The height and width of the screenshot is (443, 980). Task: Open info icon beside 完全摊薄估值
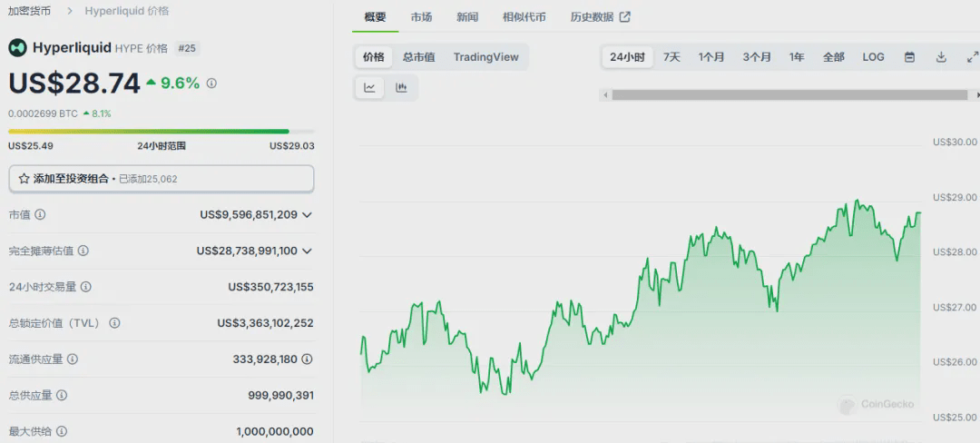coord(83,251)
